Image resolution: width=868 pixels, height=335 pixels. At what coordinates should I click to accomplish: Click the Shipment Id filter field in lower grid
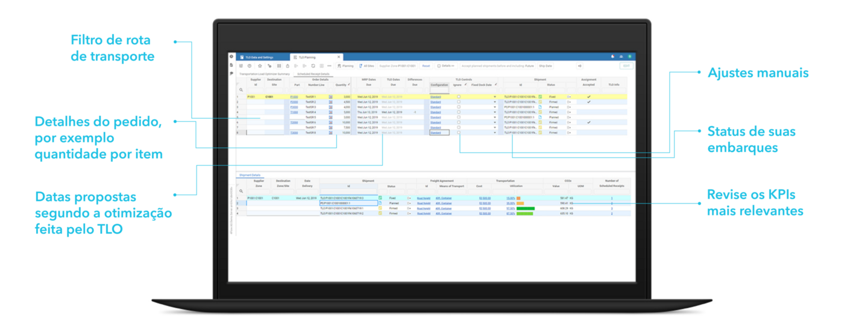tap(348, 192)
